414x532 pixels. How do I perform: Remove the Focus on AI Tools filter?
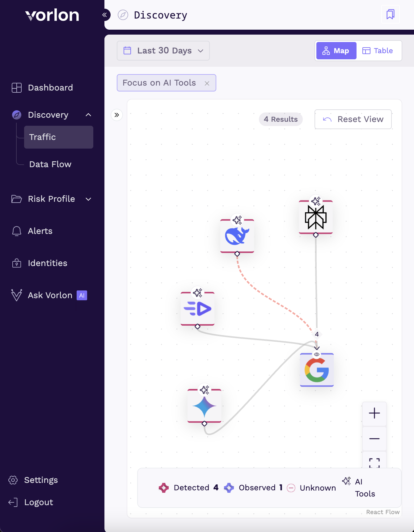click(207, 83)
